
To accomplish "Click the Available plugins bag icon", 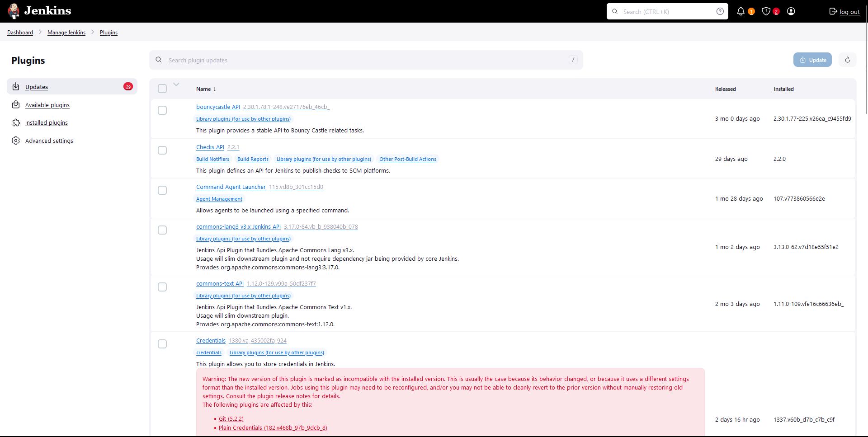I will point(16,104).
